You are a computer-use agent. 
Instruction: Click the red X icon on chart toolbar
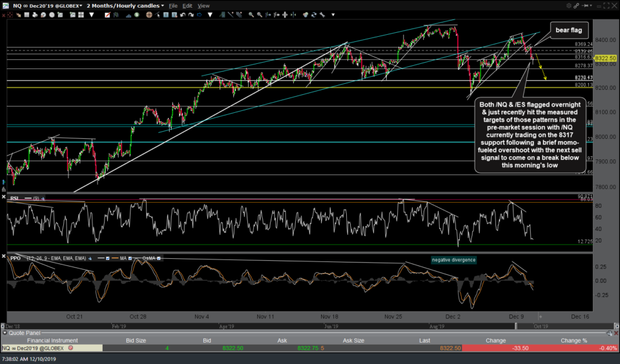point(3,15)
